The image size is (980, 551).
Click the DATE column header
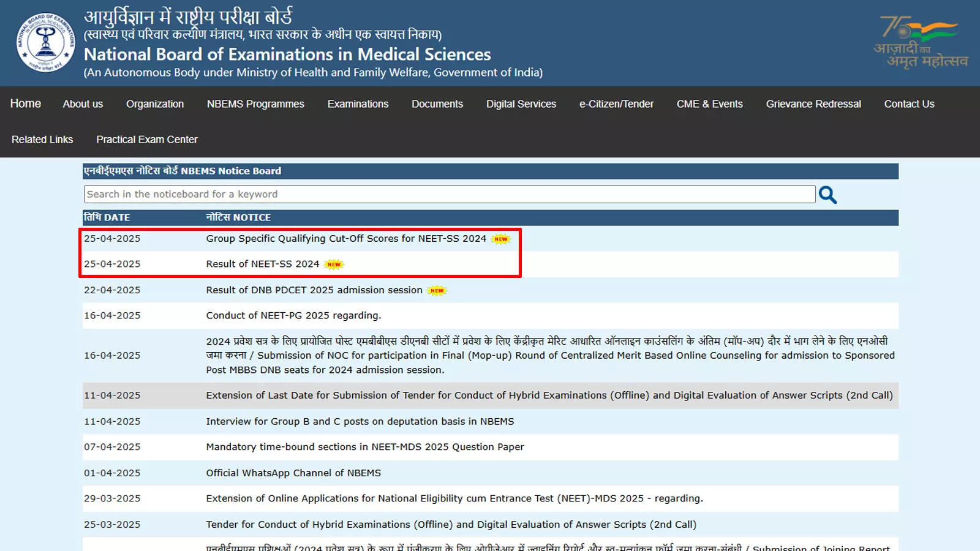[x=107, y=217]
